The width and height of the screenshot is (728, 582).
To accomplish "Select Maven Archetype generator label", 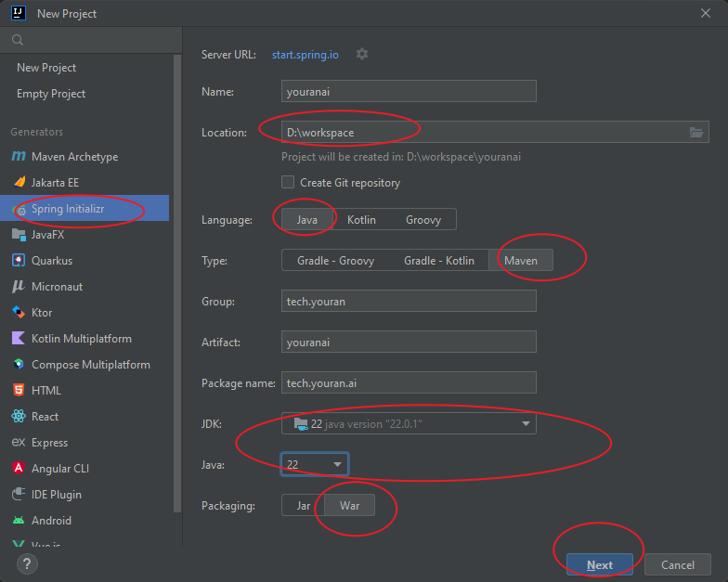I will (x=74, y=157).
